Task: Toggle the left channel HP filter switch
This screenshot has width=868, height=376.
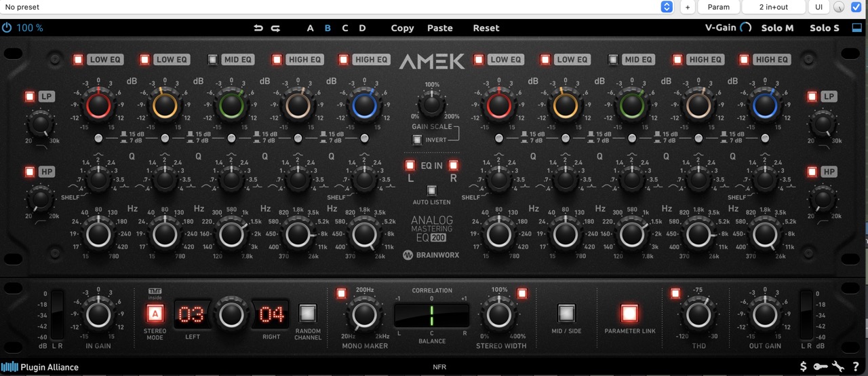Action: [30, 172]
